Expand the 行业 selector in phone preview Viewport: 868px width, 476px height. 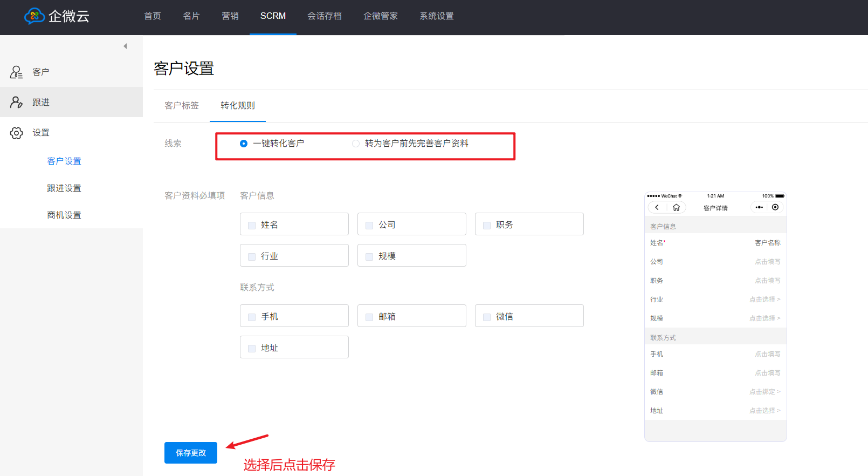click(764, 300)
